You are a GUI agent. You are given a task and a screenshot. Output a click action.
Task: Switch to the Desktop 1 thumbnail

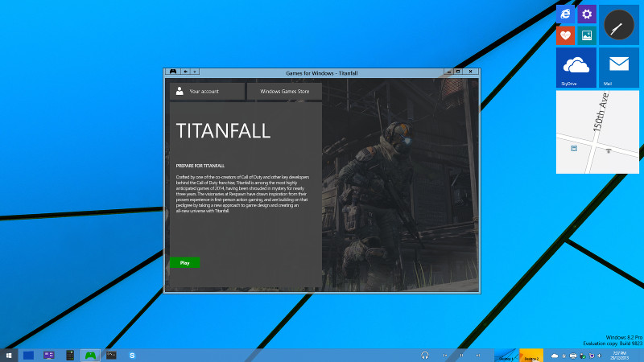pos(507,356)
